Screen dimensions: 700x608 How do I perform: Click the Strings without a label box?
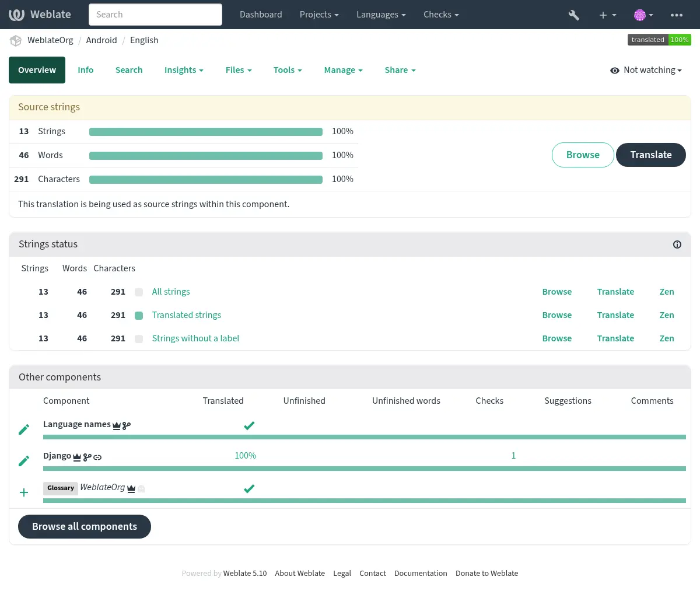pyautogui.click(x=139, y=339)
